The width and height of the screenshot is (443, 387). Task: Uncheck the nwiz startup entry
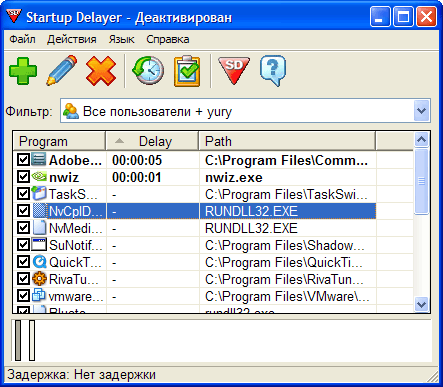pos(23,177)
